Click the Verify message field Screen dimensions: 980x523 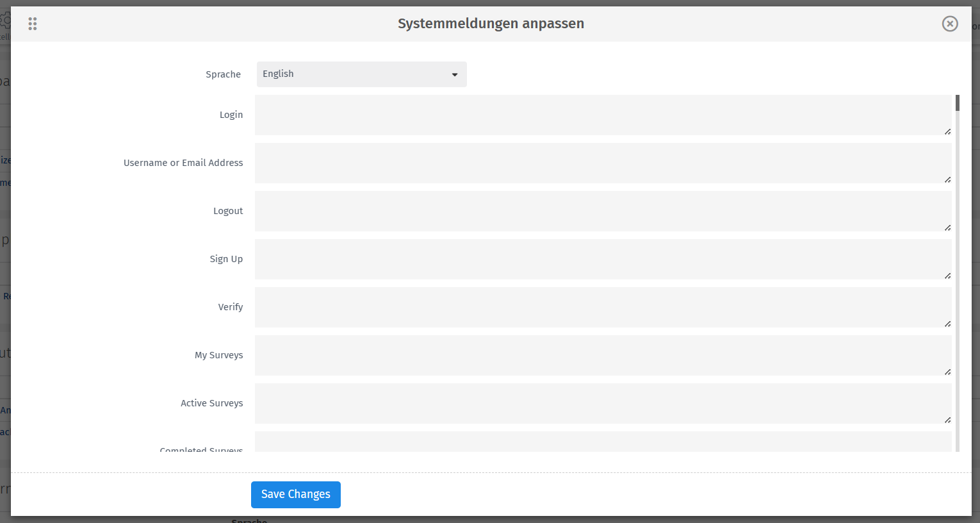602,307
